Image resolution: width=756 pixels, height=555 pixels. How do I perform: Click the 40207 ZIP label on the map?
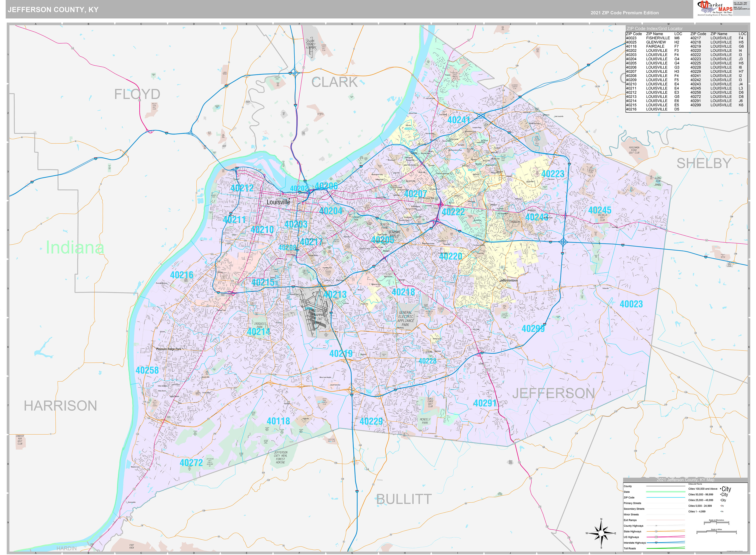(x=415, y=194)
